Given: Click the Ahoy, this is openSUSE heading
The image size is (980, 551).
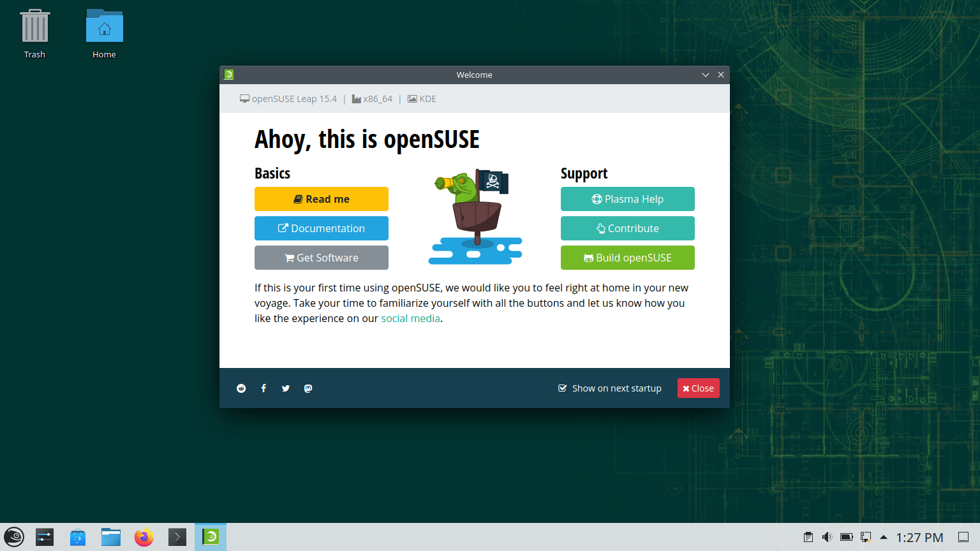Looking at the screenshot, I should (x=367, y=140).
